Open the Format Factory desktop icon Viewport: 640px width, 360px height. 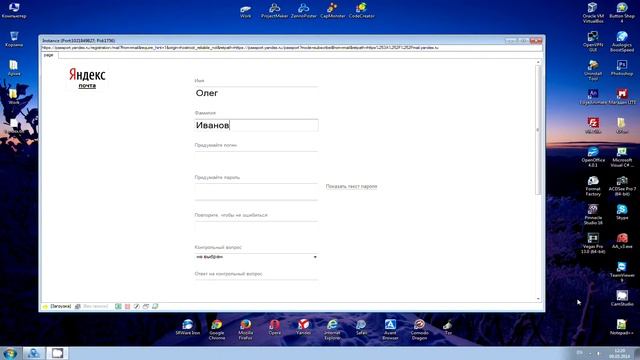(x=593, y=186)
